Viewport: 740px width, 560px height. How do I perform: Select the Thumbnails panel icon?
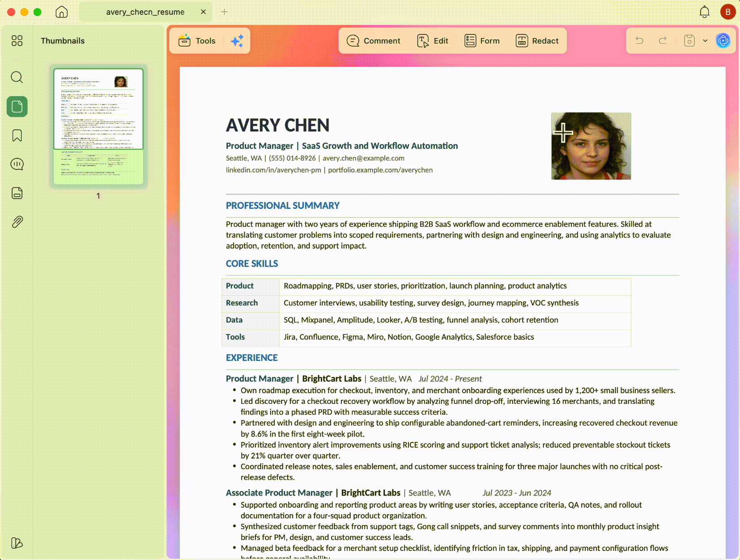pos(17,107)
